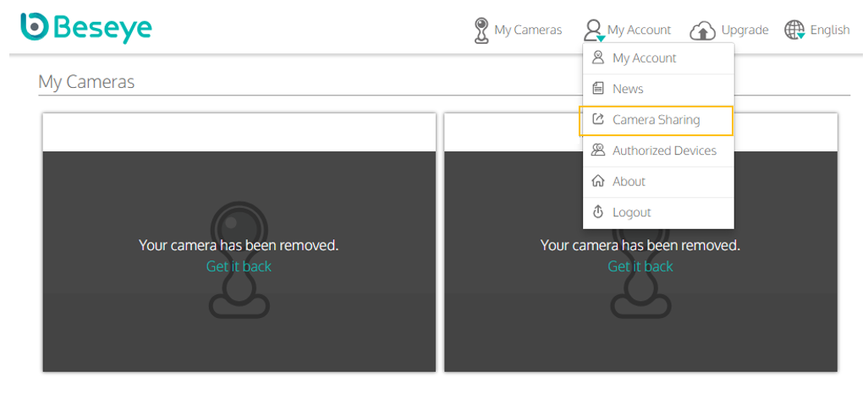Click the Beseye logo

pyautogui.click(x=85, y=28)
